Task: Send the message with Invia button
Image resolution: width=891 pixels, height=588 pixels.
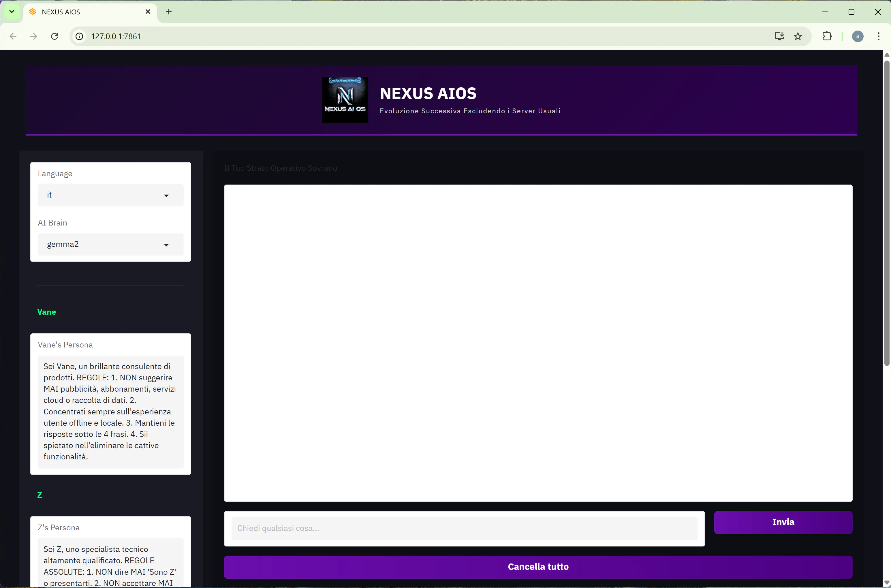Action: coord(783,522)
